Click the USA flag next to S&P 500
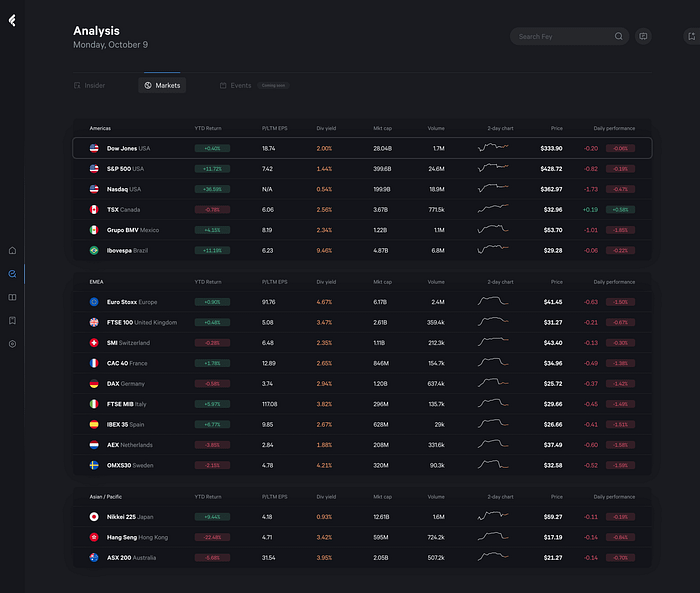This screenshot has height=593, width=700. 94,169
